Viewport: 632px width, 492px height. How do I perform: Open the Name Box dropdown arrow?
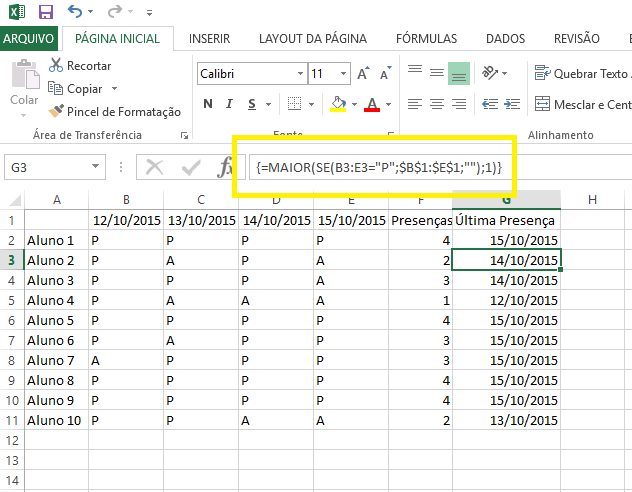(x=96, y=166)
